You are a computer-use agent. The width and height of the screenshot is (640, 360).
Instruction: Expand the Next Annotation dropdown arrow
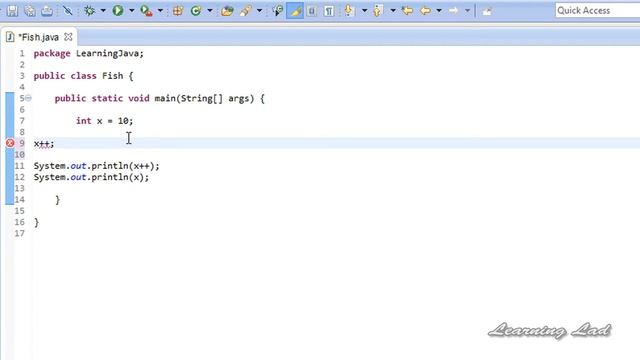(364, 11)
